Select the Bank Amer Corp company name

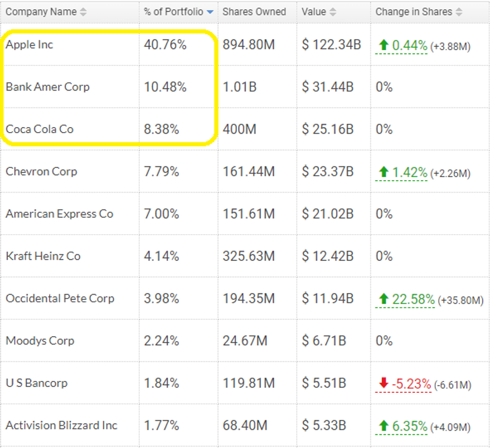tap(47, 87)
